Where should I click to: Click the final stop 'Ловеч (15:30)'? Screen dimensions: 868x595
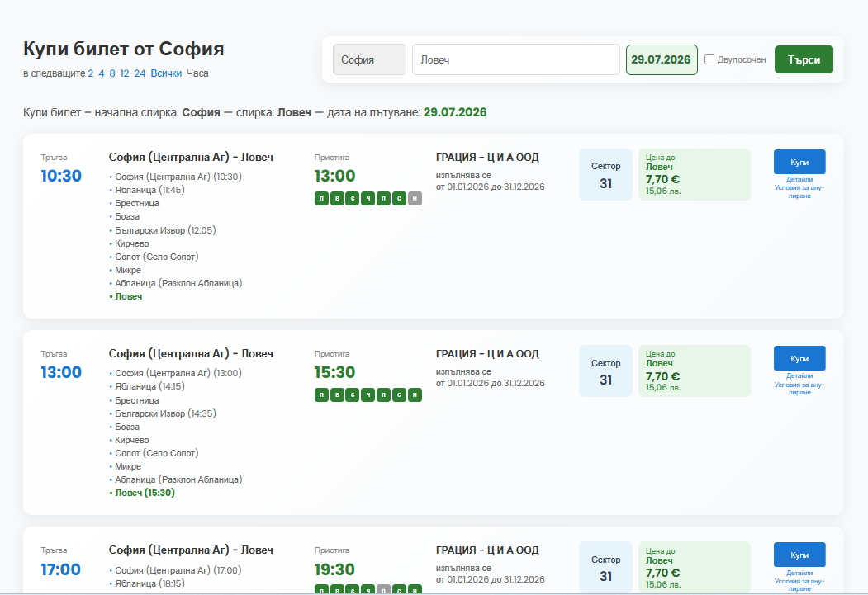pos(145,493)
